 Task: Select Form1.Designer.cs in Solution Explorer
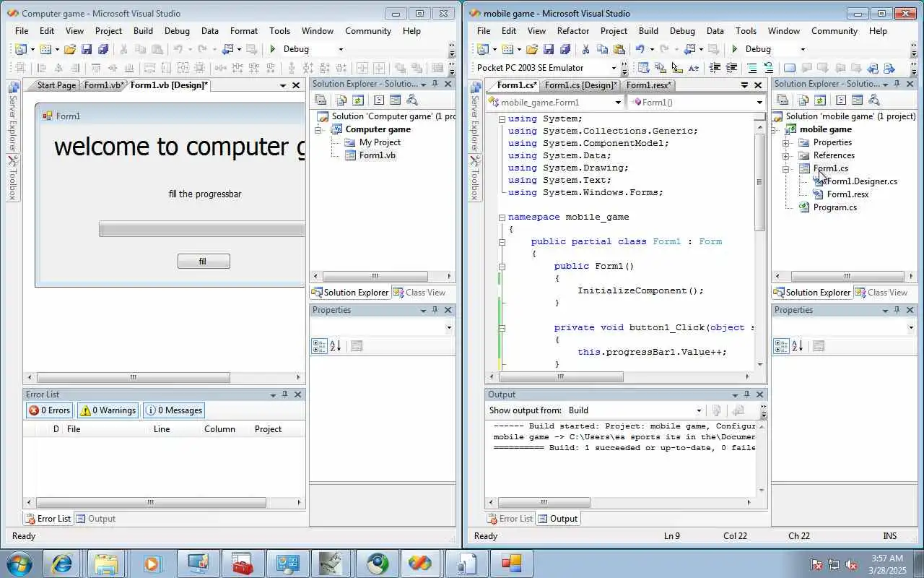pyautogui.click(x=862, y=181)
